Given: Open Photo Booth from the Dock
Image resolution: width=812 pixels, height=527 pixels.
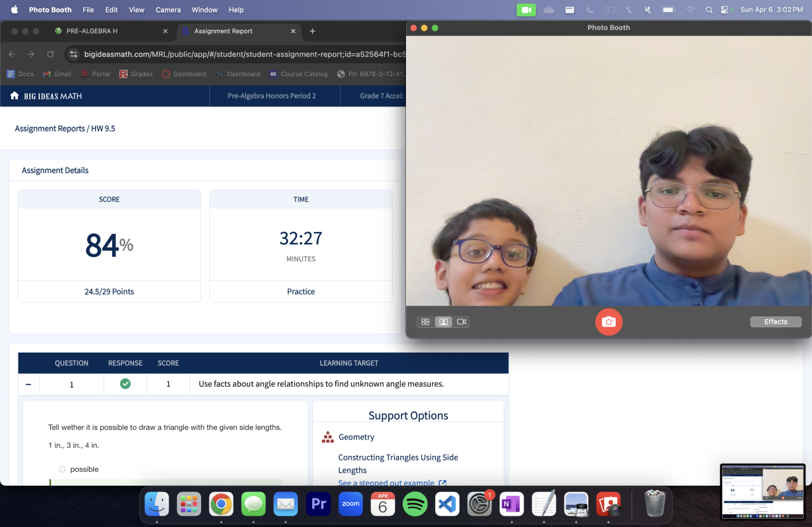Looking at the screenshot, I should (609, 504).
